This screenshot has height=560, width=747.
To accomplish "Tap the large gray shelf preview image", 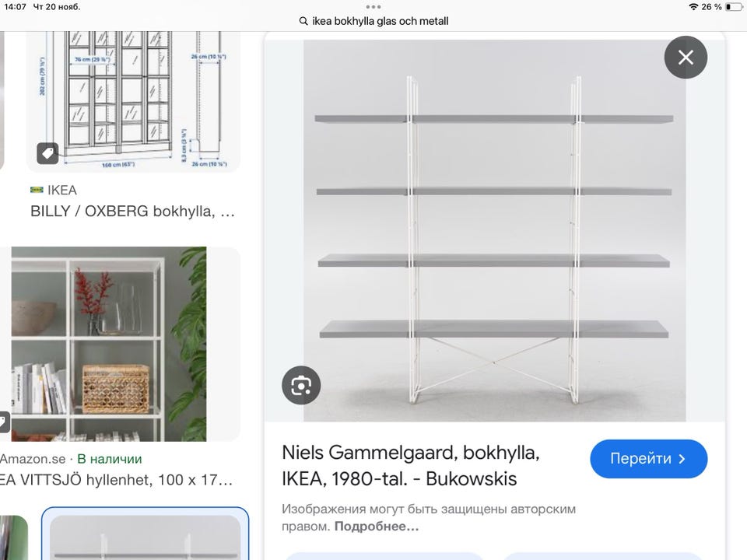I will point(495,230).
